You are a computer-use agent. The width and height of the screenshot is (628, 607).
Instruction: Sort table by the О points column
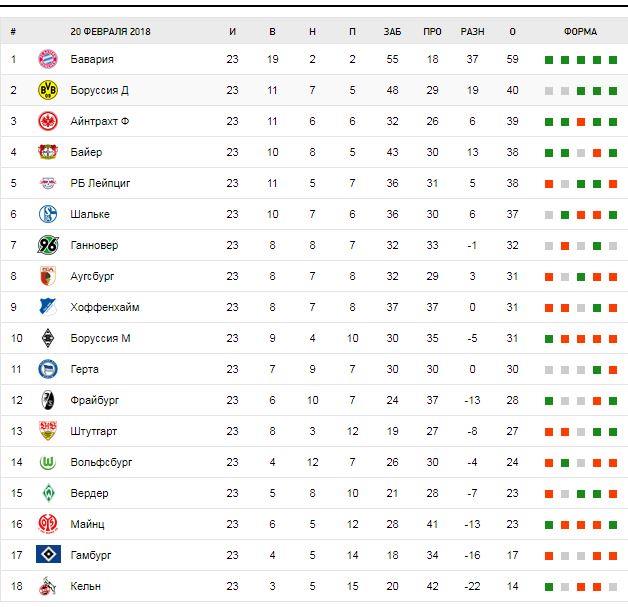(512, 31)
